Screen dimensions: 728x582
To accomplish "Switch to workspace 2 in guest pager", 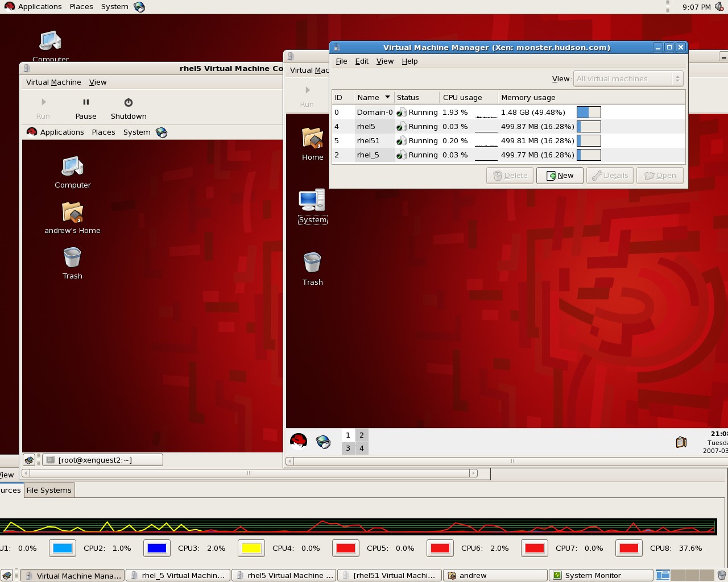I will (x=362, y=435).
